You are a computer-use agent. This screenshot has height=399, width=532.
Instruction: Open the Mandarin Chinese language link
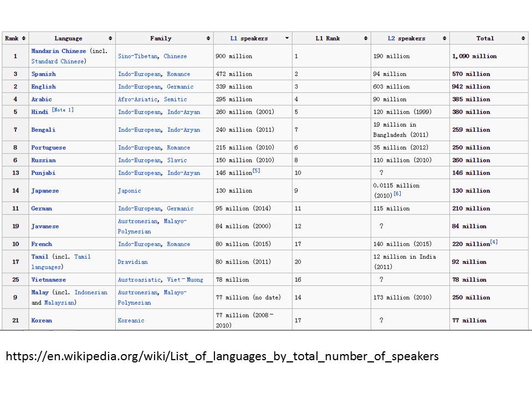(59, 51)
